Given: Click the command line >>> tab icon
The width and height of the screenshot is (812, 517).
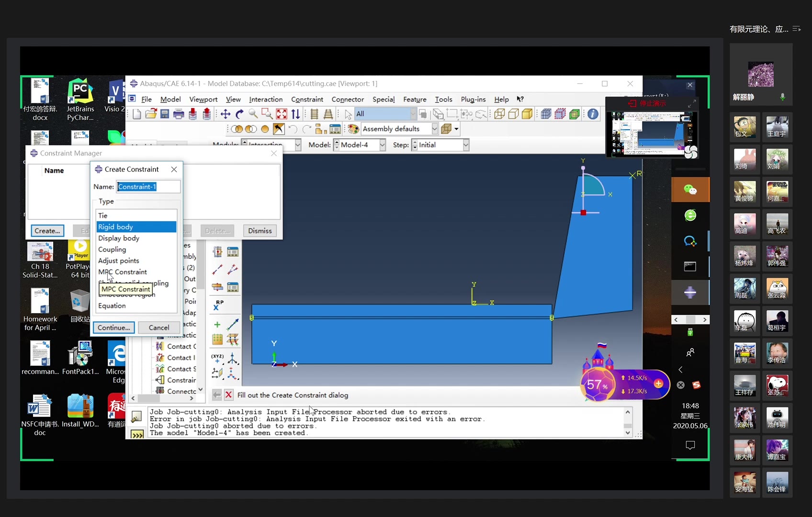Looking at the screenshot, I should tap(137, 434).
